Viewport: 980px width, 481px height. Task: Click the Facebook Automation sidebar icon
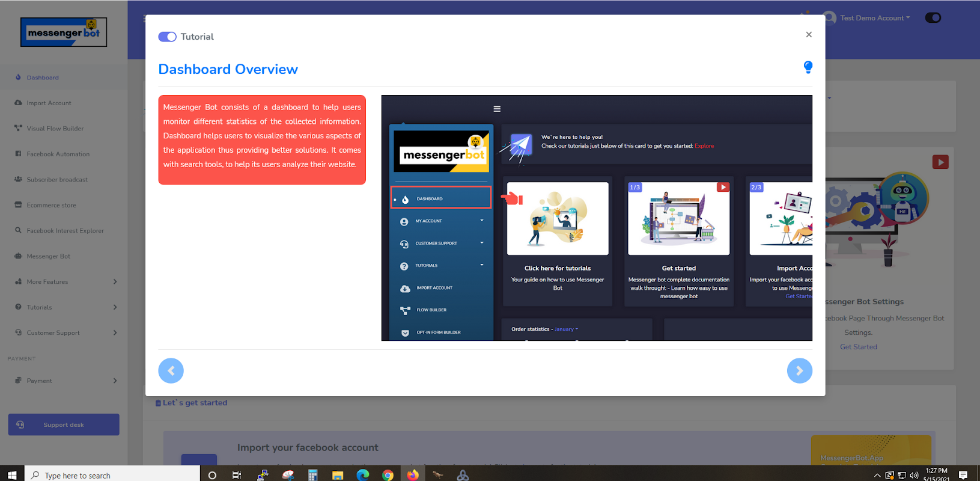click(18, 154)
